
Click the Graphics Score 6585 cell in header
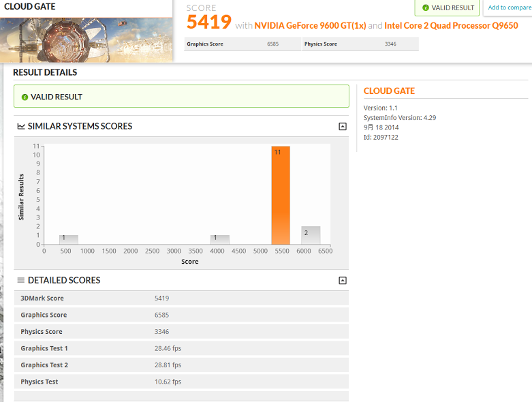point(242,44)
